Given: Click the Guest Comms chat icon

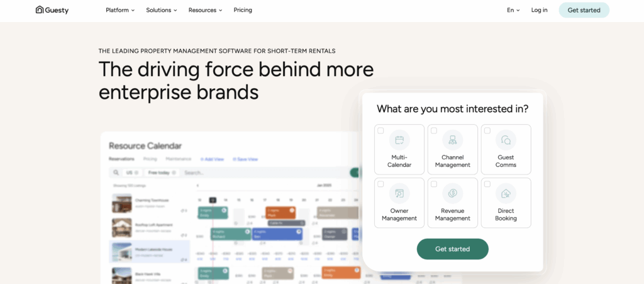Looking at the screenshot, I should [506, 140].
